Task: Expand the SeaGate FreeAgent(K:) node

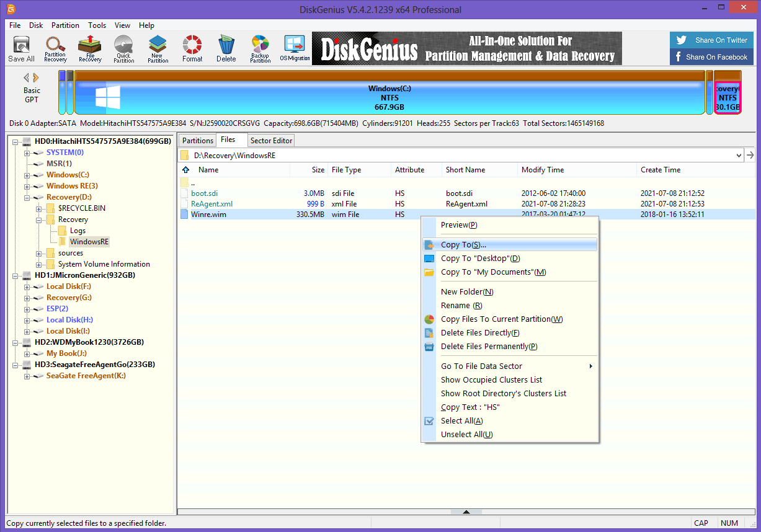Action: 27,376
